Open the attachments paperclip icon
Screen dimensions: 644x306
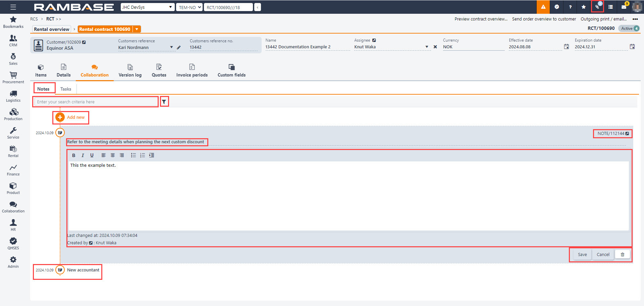click(x=597, y=7)
